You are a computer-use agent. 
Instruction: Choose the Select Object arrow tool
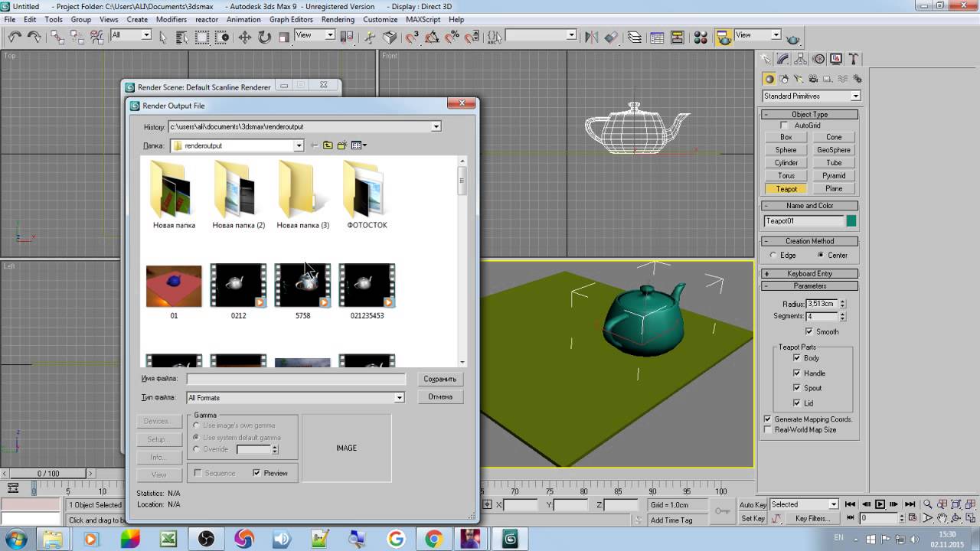(x=162, y=37)
